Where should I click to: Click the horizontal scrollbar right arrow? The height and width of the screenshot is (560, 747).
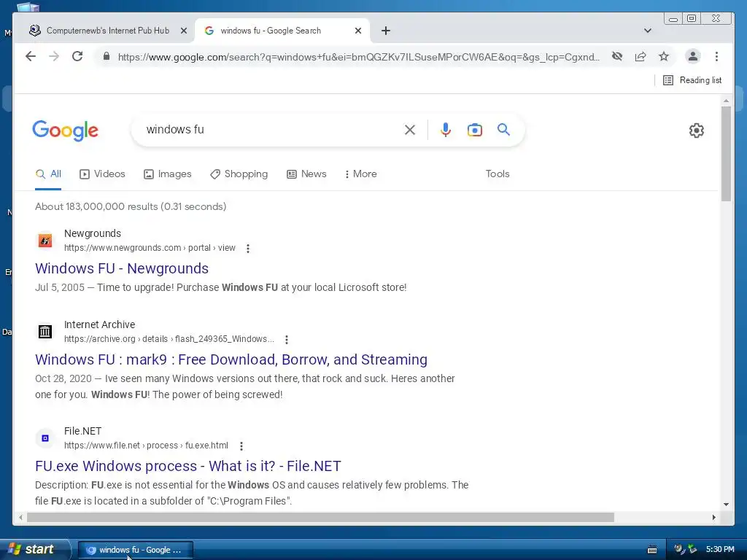click(713, 517)
